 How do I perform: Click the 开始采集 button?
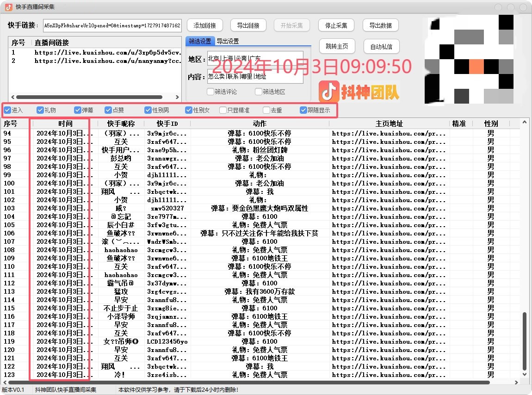tap(292, 25)
